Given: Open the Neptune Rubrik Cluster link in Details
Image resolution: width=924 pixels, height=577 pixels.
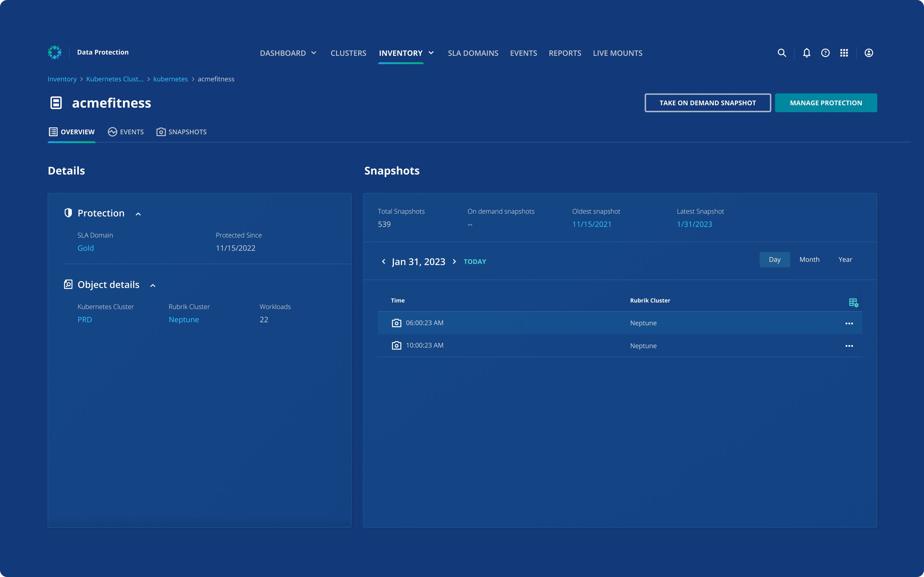Looking at the screenshot, I should pos(184,319).
